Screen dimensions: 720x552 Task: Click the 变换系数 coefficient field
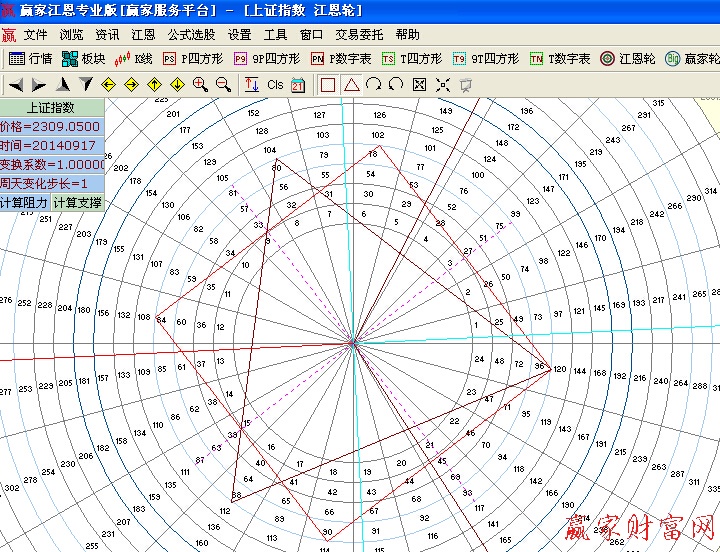(x=51, y=164)
